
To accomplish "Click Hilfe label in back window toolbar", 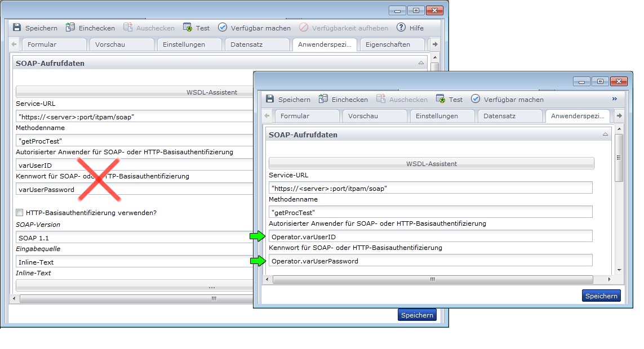I will (x=416, y=28).
